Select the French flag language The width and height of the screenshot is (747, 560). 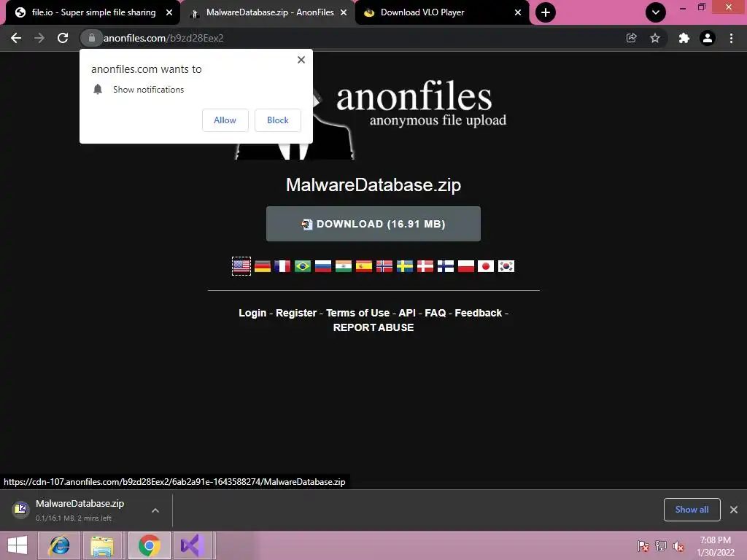[x=282, y=265]
